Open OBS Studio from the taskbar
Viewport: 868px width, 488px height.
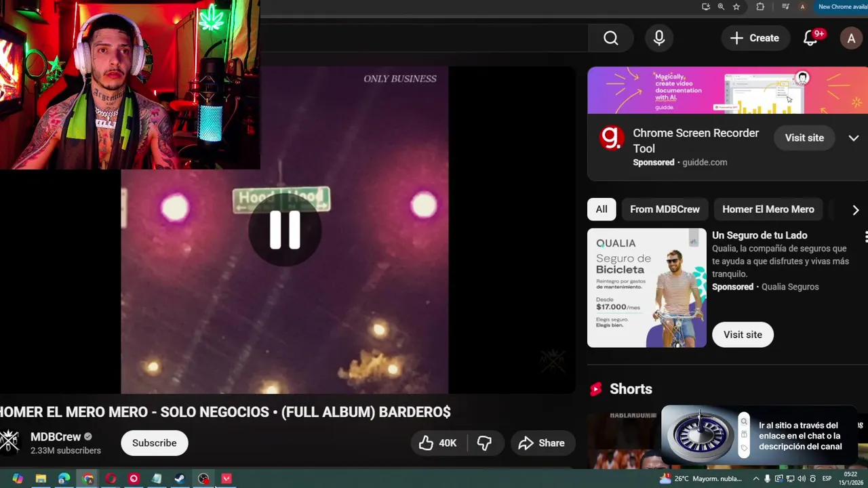203,479
